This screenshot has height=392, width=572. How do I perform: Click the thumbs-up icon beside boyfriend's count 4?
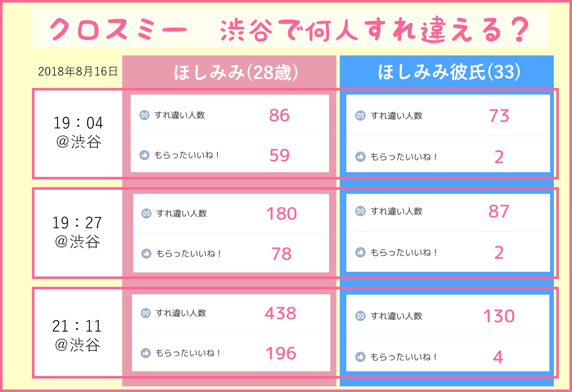coord(360,357)
